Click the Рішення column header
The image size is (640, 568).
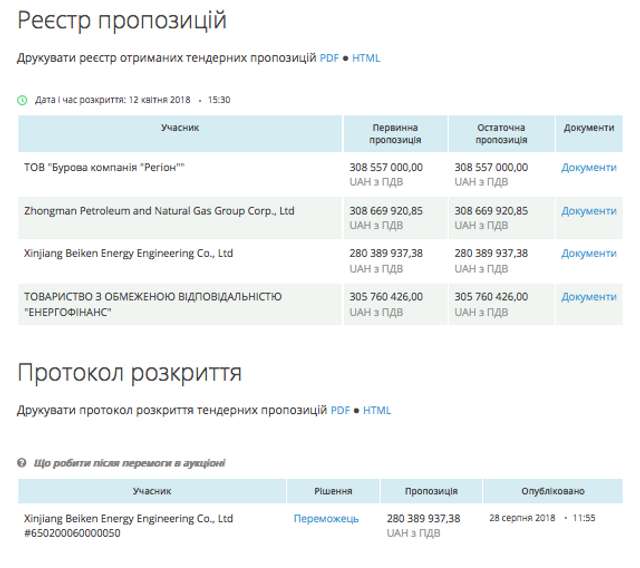tap(334, 491)
